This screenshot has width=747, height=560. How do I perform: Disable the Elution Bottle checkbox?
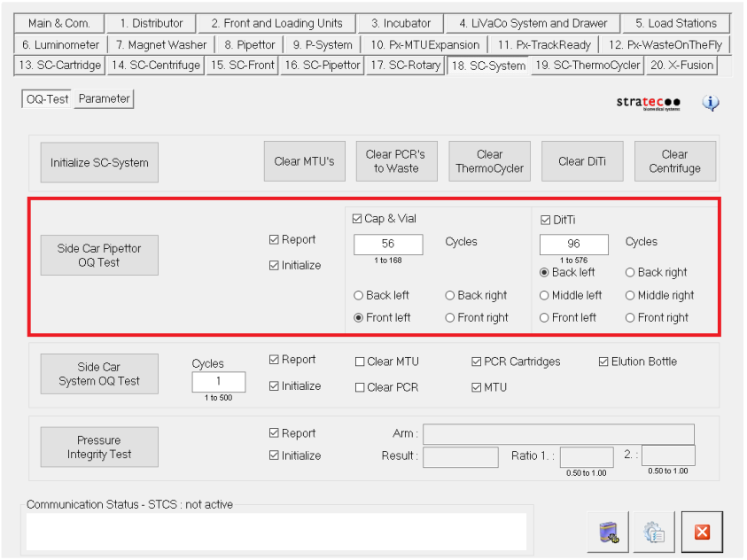[x=603, y=362]
